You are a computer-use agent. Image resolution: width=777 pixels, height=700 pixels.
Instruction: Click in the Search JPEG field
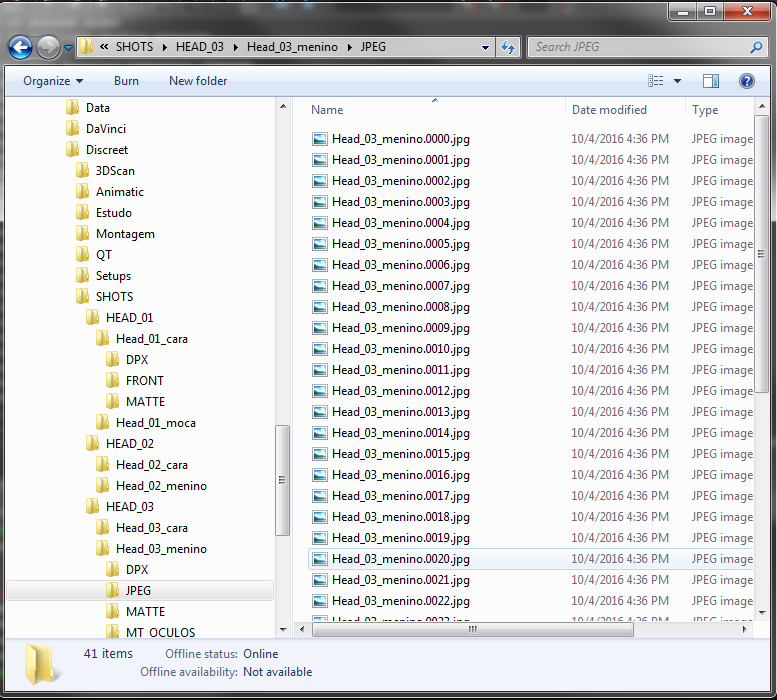pyautogui.click(x=640, y=47)
